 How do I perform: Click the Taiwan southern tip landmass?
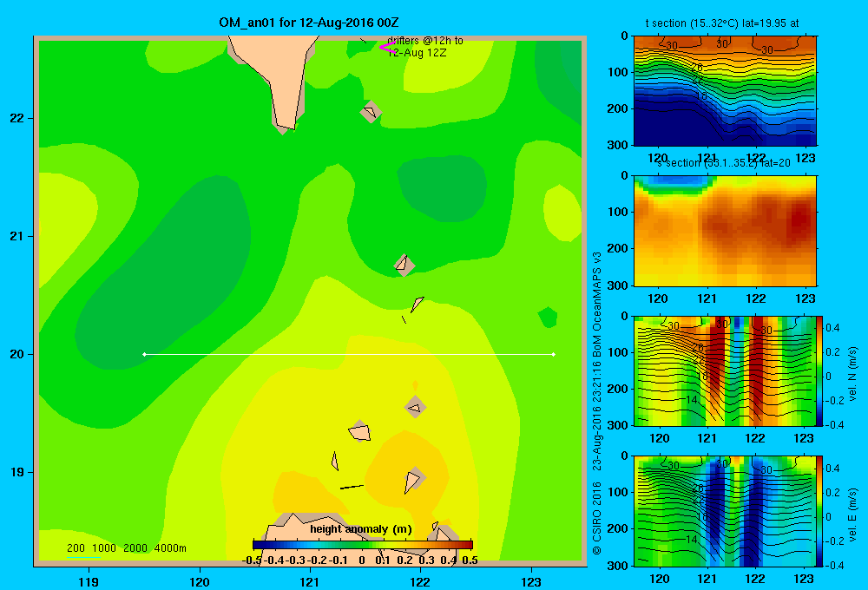pyautogui.click(x=279, y=77)
